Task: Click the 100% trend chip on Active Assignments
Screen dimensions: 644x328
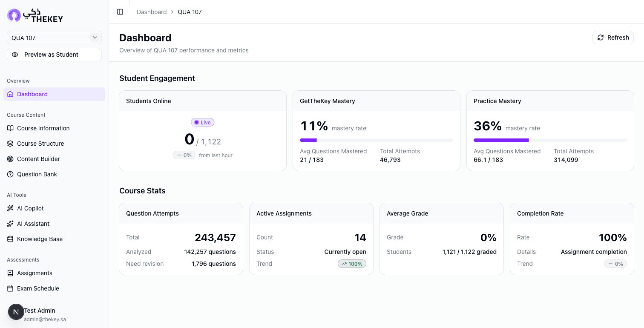Action: 352,264
